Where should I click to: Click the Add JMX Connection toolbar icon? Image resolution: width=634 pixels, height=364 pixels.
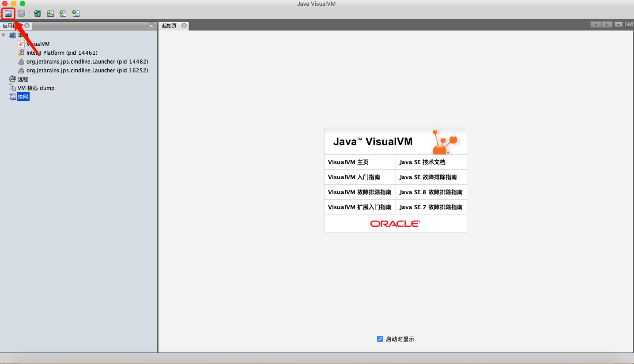coord(50,14)
